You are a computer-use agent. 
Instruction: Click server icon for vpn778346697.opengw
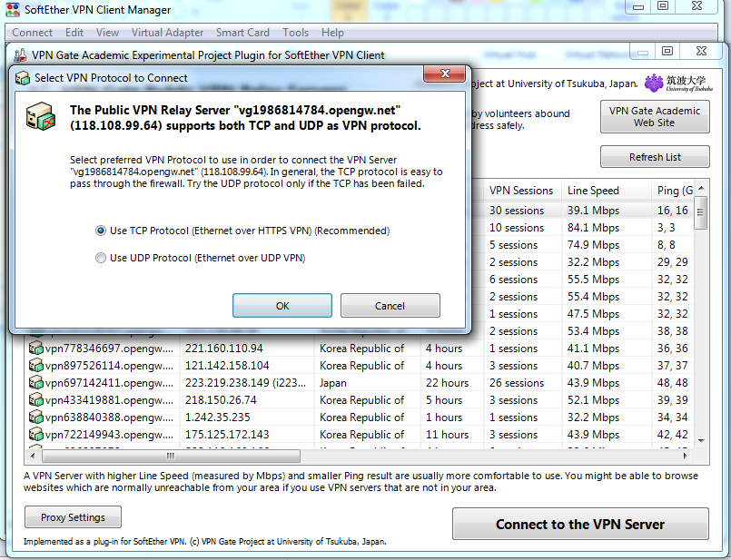36,348
